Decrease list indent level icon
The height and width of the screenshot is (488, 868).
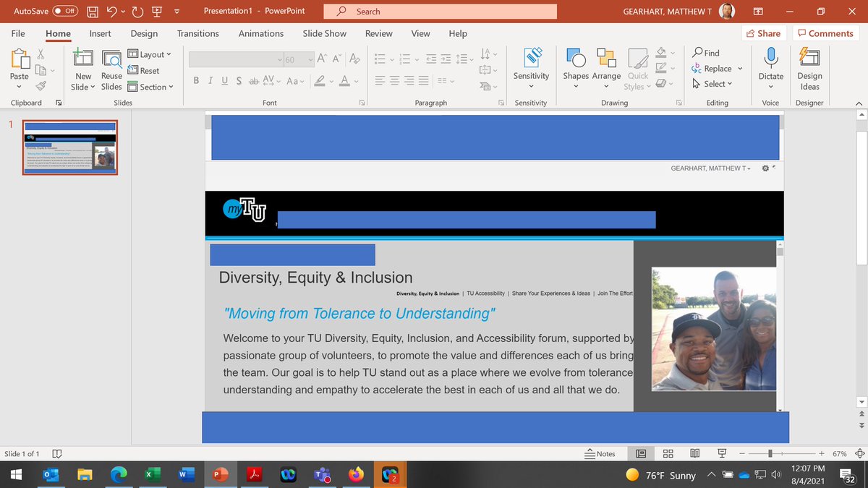431,59
